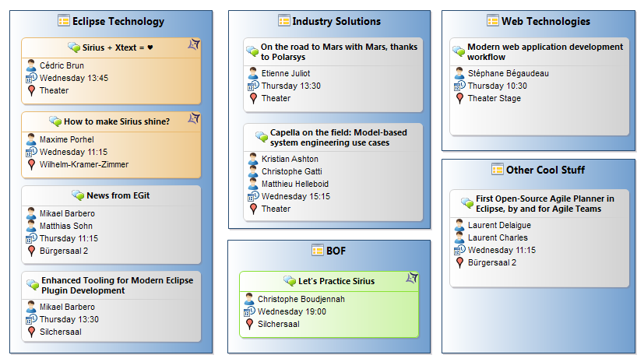Click speaker name Christophe Boudjennah

pos(301,299)
